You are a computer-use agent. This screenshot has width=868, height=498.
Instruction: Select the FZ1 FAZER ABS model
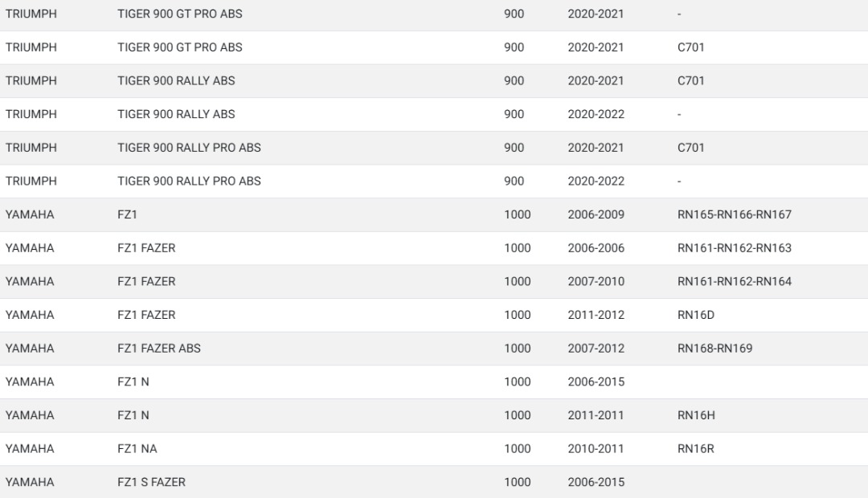point(159,349)
